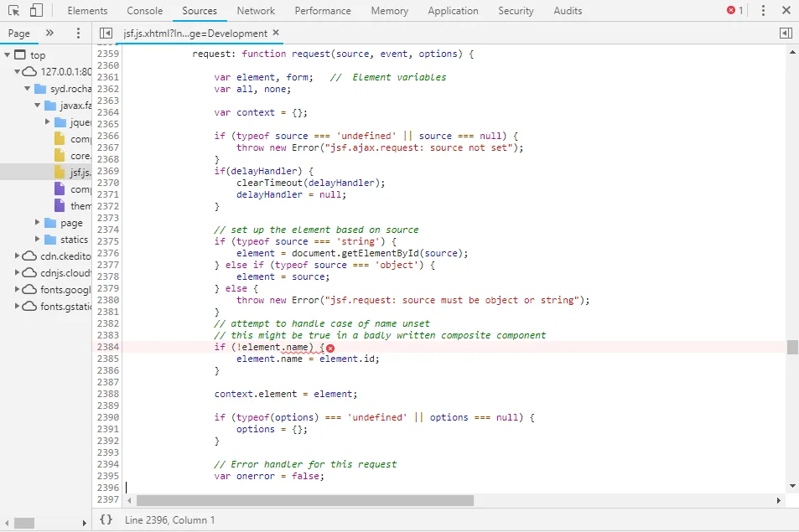The height and width of the screenshot is (532, 799).
Task: Show the debugger sidebar on the right
Action: (786, 34)
